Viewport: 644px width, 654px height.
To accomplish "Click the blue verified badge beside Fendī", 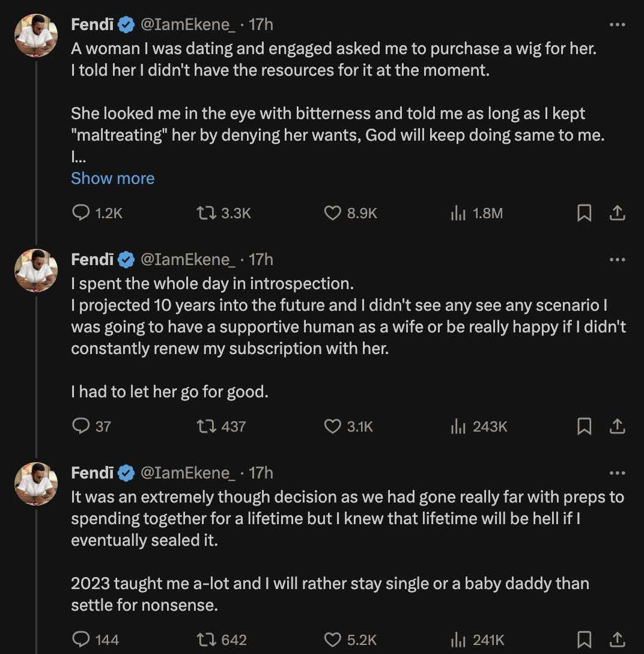I will click(x=125, y=25).
